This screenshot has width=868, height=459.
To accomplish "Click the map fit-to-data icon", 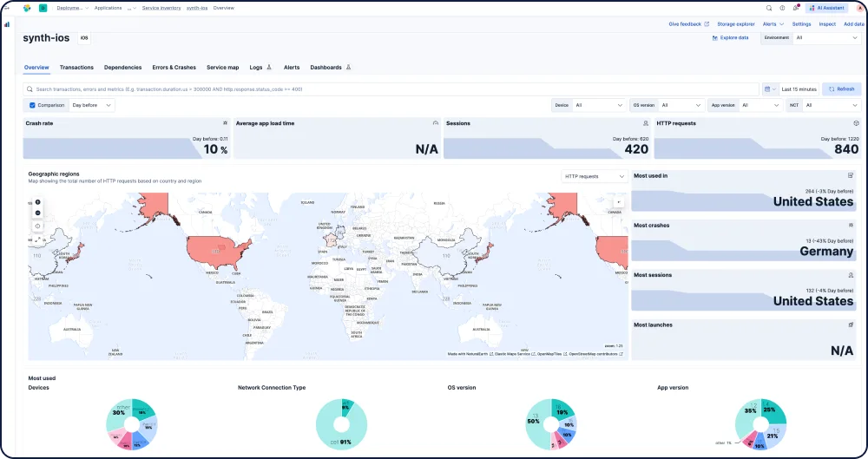I will (37, 226).
